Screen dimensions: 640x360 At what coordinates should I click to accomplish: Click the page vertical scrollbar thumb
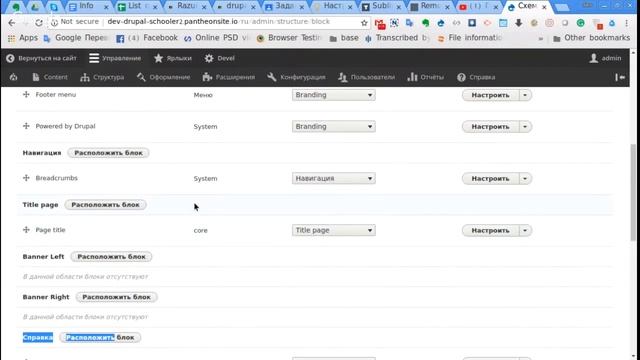pyautogui.click(x=633, y=192)
